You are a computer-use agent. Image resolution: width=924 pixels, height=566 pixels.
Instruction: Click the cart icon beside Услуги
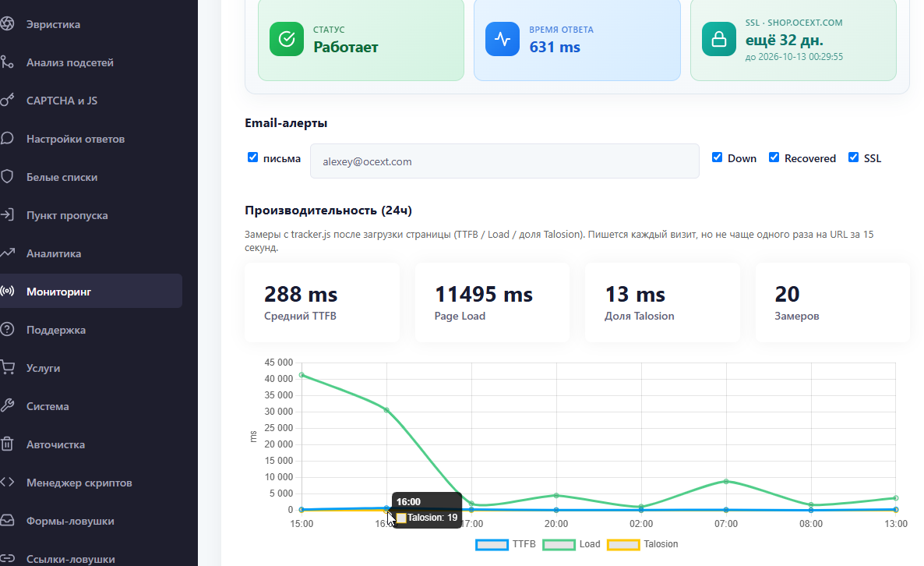(7, 367)
